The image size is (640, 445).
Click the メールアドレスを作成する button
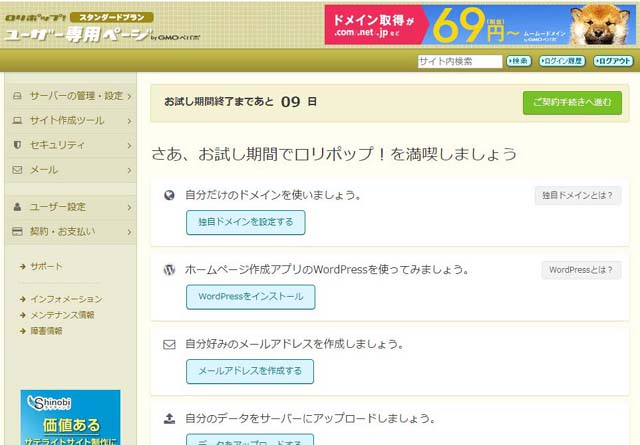[x=250, y=371]
